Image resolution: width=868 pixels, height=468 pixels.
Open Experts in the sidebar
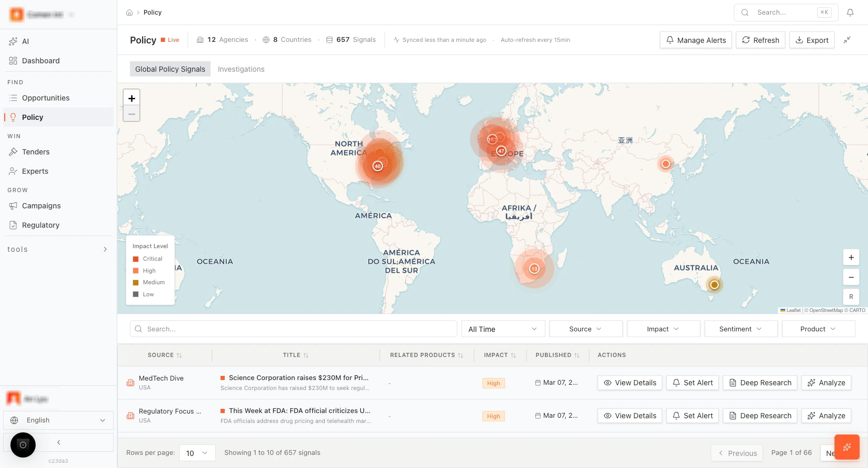[59, 171]
